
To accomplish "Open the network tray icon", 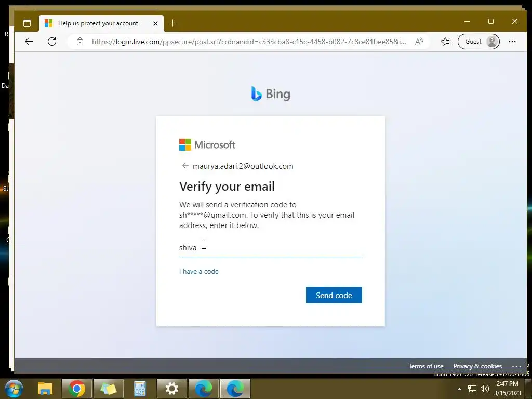I will [x=472, y=389].
